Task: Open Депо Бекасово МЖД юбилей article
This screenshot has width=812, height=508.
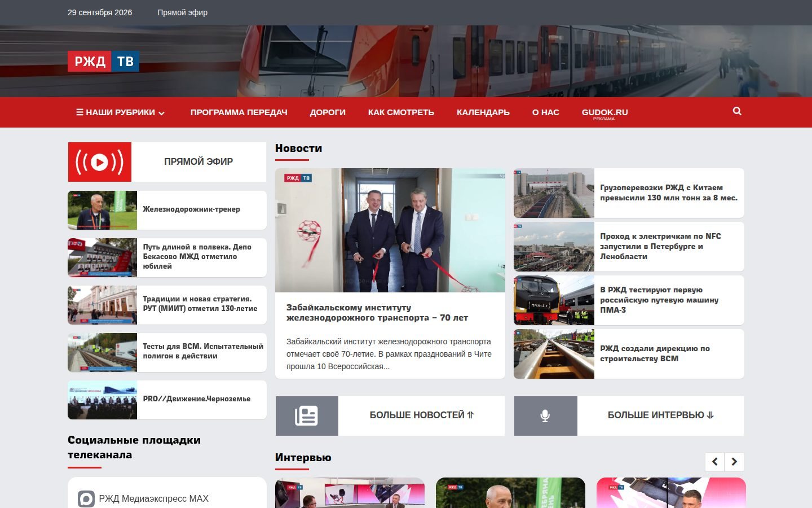Action: [197, 257]
